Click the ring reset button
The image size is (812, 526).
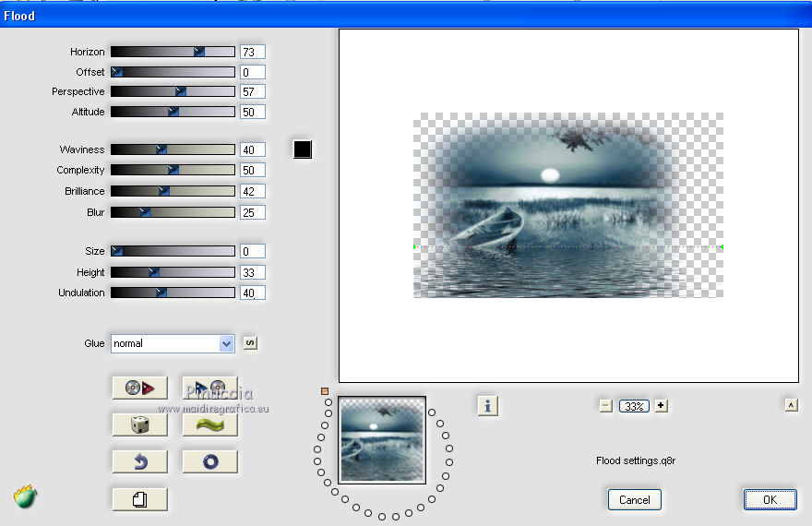[209, 461]
